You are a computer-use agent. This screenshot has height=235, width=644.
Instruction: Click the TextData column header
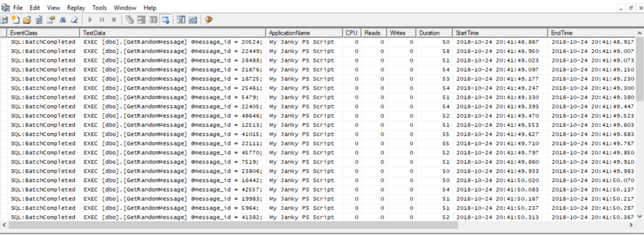(173, 33)
